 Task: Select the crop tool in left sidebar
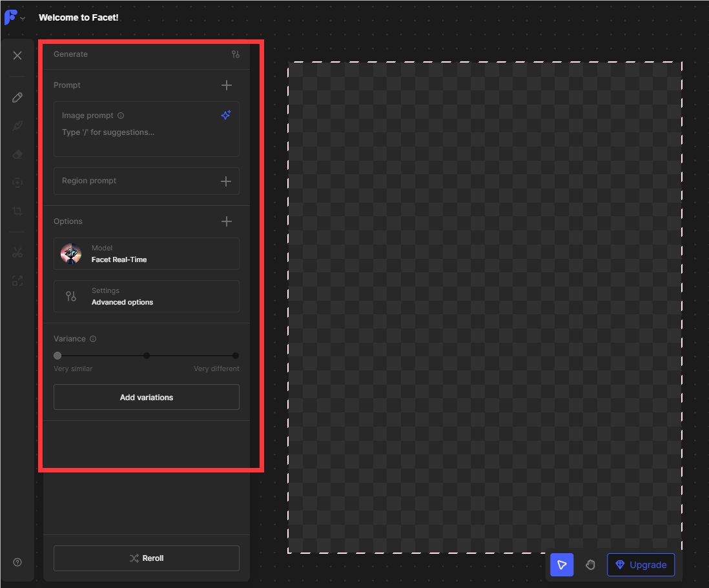pyautogui.click(x=17, y=211)
